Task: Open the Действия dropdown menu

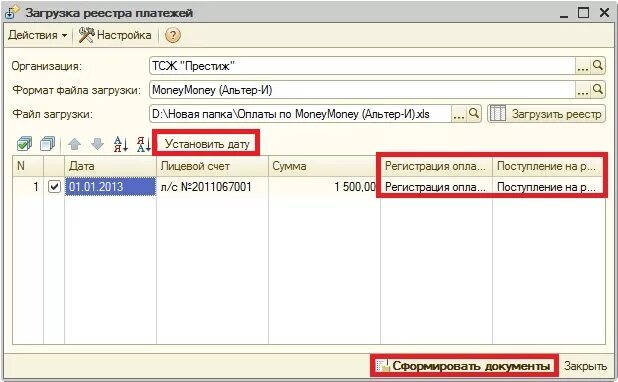Action: tap(38, 35)
